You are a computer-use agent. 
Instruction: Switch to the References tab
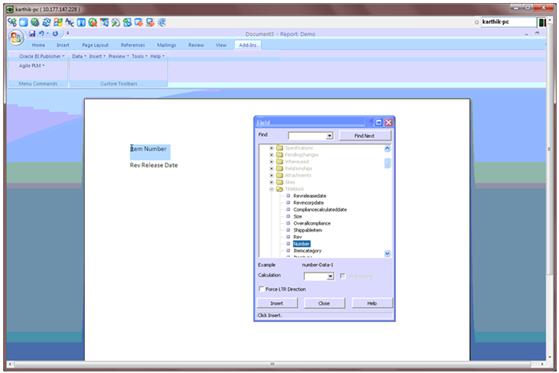tap(133, 45)
